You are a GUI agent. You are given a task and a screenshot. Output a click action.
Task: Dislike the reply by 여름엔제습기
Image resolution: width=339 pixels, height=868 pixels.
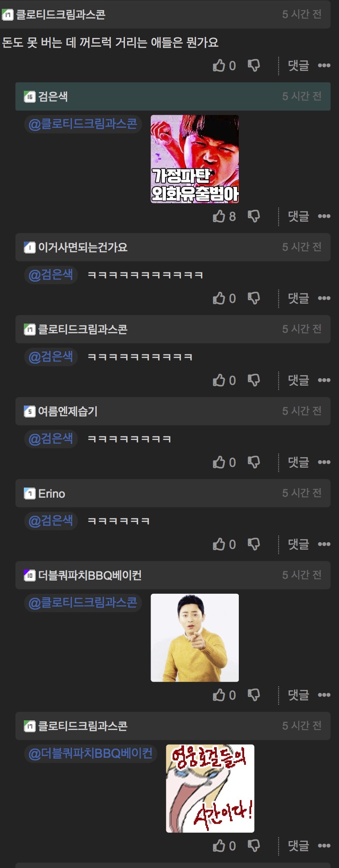point(254,462)
